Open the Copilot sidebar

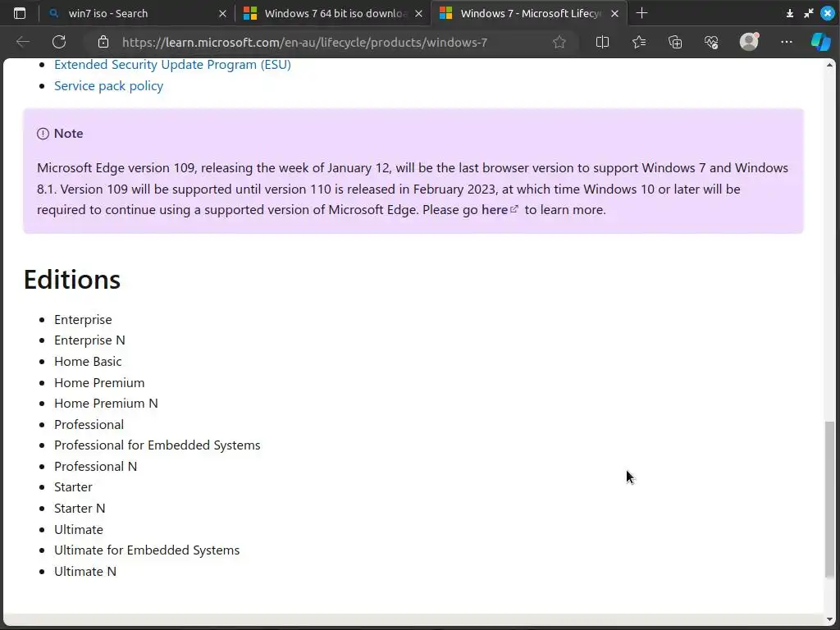pos(820,42)
